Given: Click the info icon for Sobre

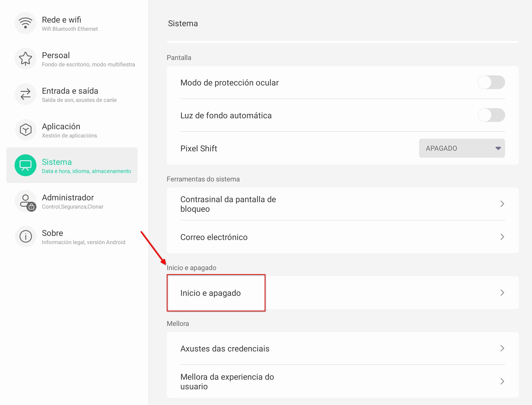Looking at the screenshot, I should pyautogui.click(x=25, y=236).
